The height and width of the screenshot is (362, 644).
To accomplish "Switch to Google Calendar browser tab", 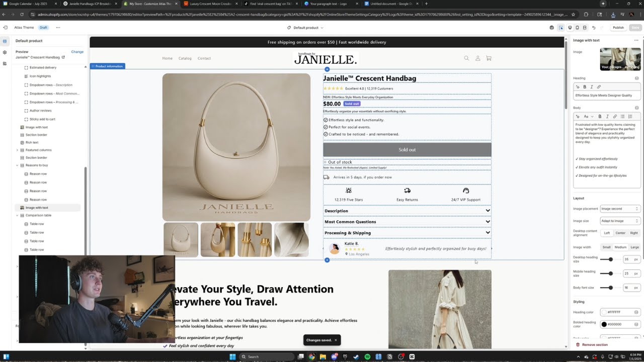I will pyautogui.click(x=29, y=4).
